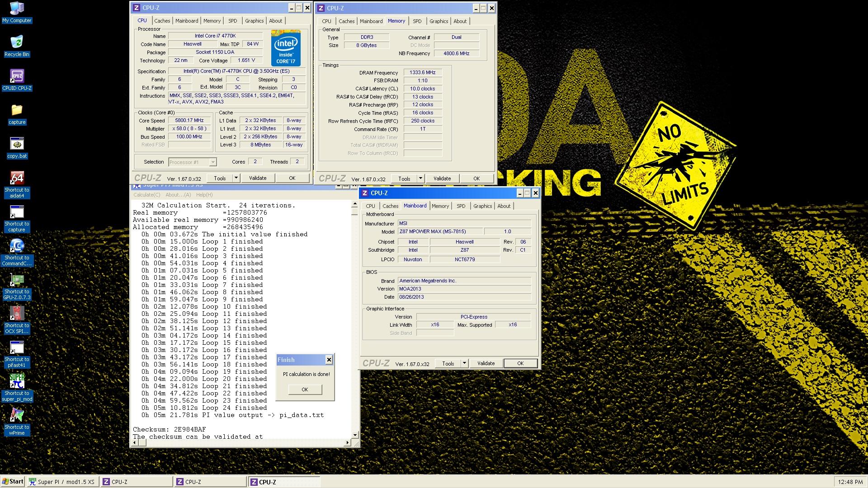Open Help(H) menu in Super PI
Viewport: 868px width, 488px height.
(204, 195)
